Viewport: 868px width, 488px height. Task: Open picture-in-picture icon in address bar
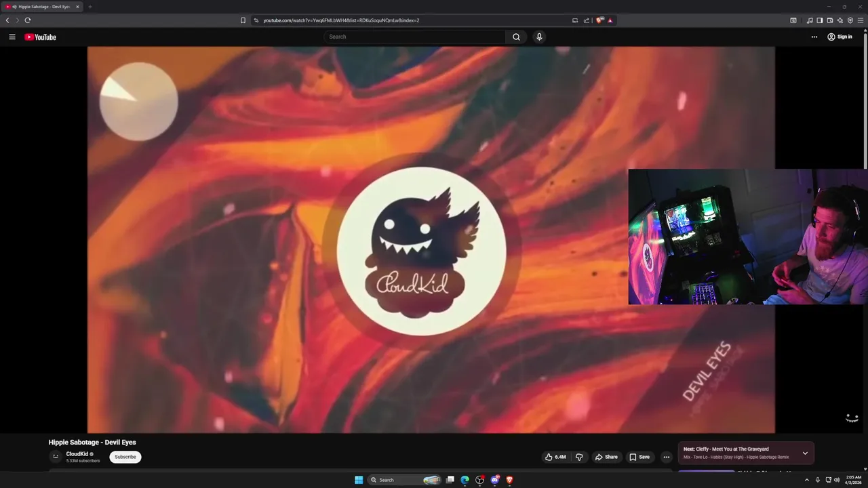coord(575,20)
